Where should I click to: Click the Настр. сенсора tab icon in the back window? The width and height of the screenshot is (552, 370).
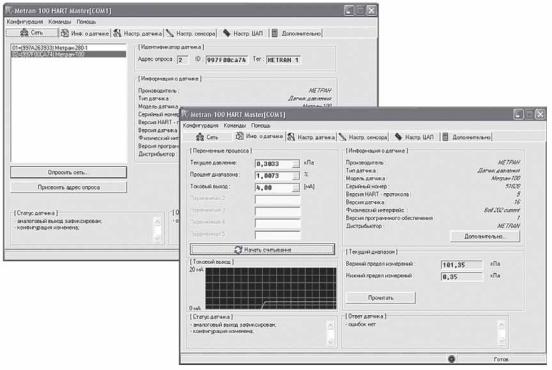(170, 33)
